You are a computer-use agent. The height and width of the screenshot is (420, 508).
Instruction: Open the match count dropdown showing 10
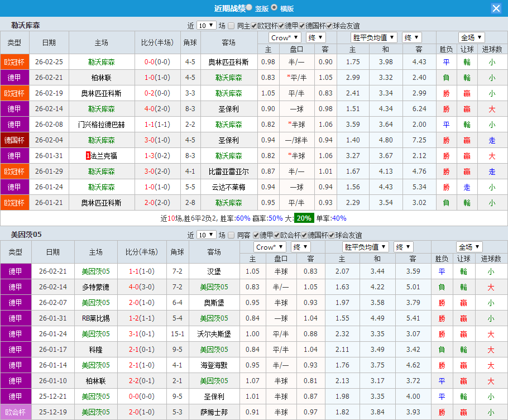point(207,25)
